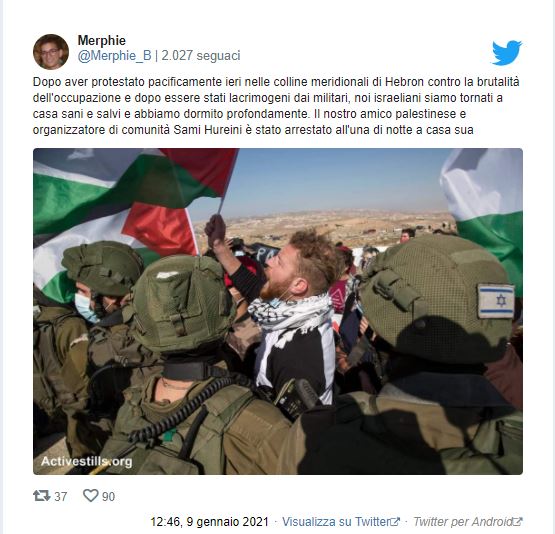The image size is (555, 534).
Task: Click external-link icon after Twitter per Android
Action: pos(517,522)
